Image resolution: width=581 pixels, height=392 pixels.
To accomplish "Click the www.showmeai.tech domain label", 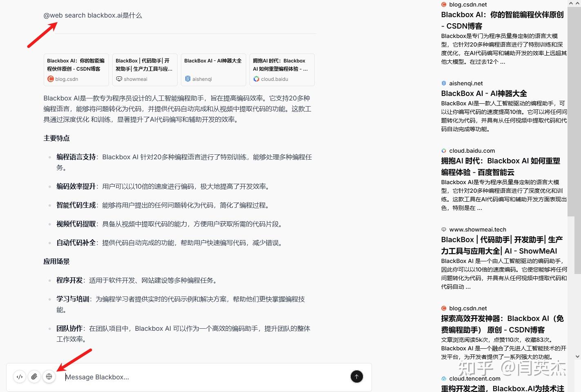I will click(478, 229).
